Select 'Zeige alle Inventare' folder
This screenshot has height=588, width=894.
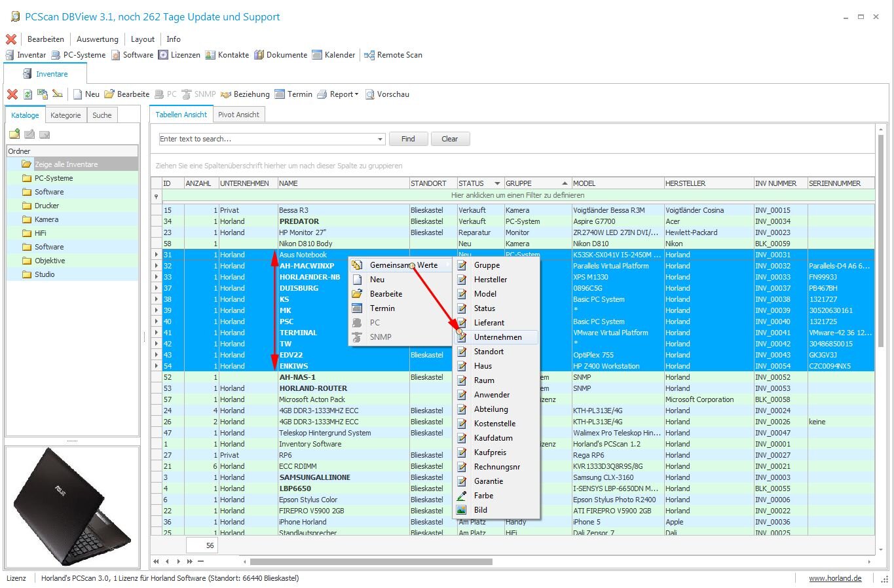click(x=66, y=164)
